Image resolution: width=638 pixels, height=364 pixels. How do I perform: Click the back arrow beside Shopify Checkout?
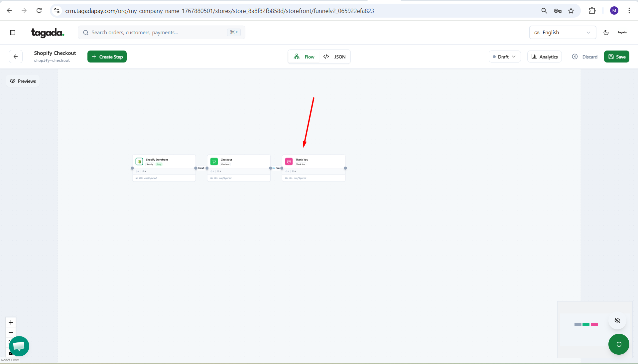(16, 57)
